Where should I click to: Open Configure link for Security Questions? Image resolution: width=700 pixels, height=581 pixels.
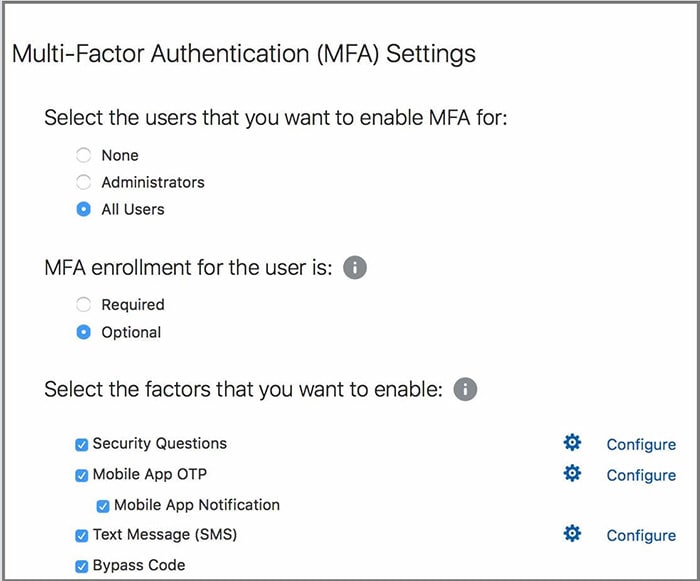pyautogui.click(x=641, y=445)
